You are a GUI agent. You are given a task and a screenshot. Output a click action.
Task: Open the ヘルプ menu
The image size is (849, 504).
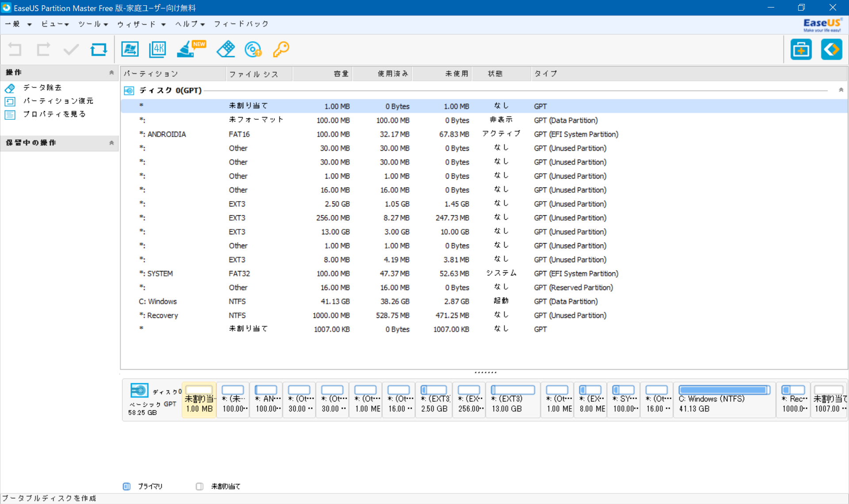(x=190, y=24)
